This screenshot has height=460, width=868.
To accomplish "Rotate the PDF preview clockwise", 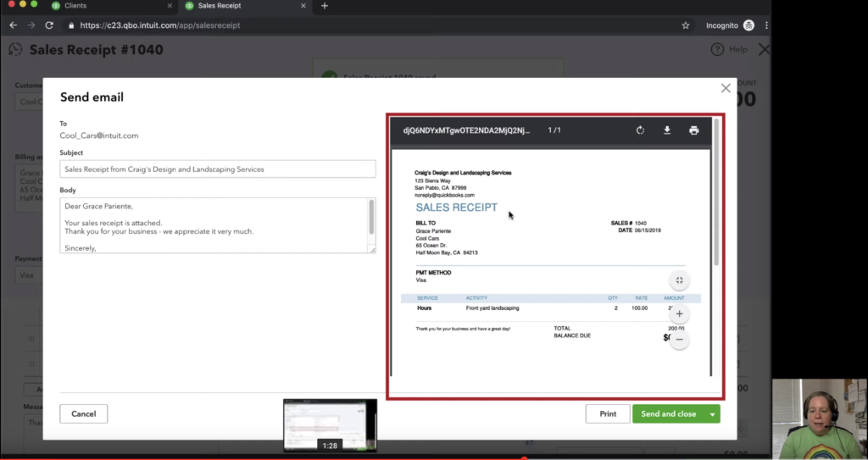I will (640, 130).
